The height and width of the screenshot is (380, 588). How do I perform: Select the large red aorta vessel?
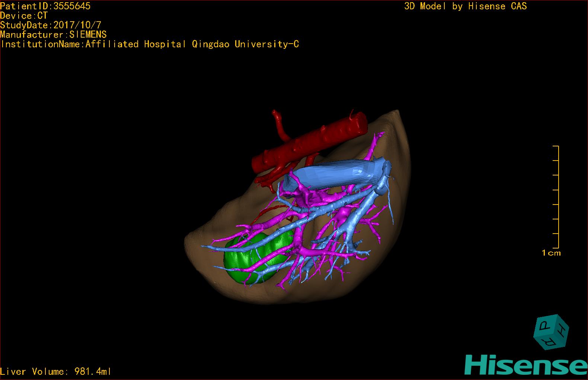[313, 143]
